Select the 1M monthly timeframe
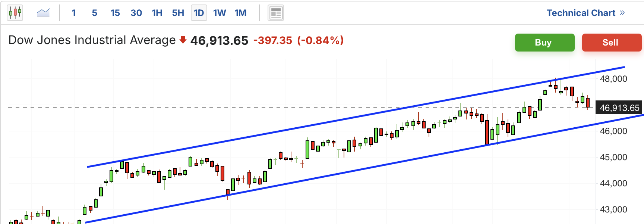The width and height of the screenshot is (644, 224). click(x=240, y=13)
